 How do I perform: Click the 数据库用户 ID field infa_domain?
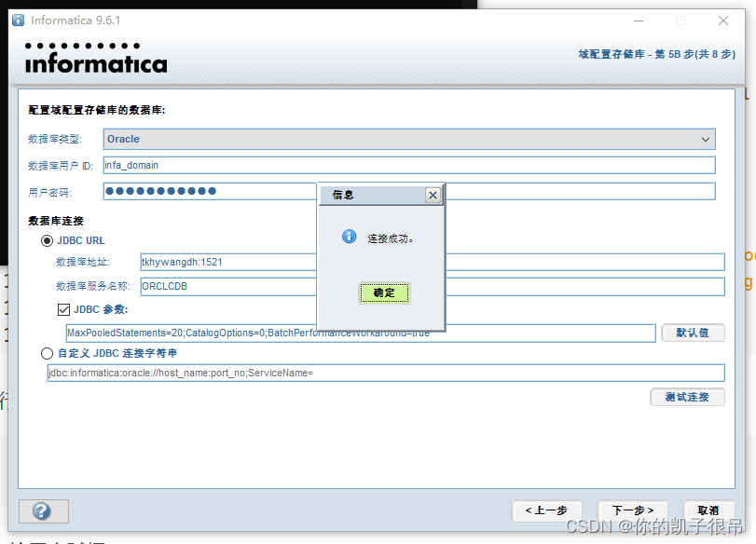(409, 165)
